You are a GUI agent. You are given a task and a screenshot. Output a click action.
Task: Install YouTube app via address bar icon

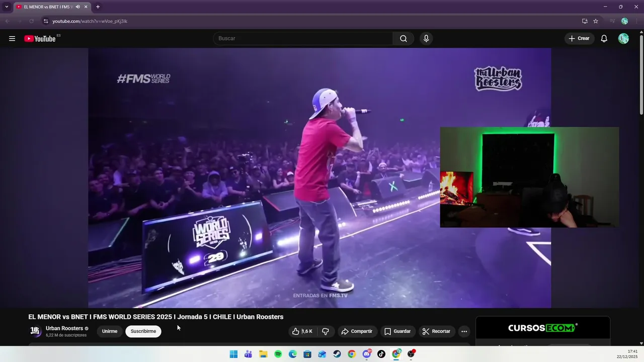(585, 21)
